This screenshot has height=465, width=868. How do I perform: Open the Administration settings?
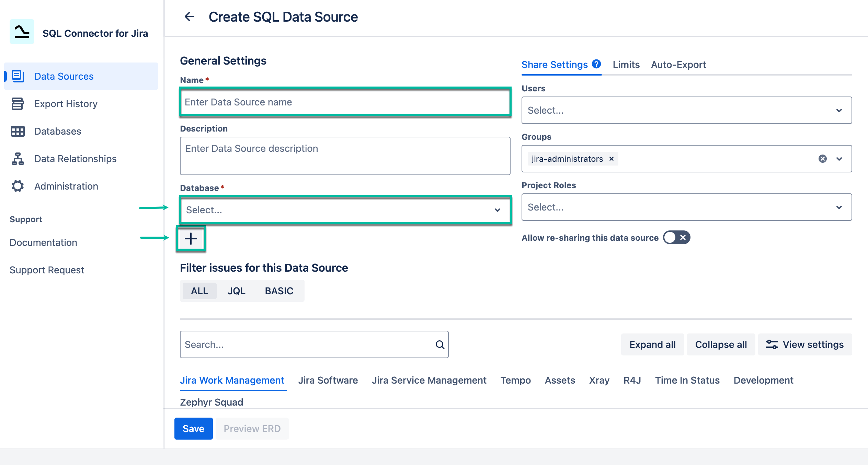[66, 186]
